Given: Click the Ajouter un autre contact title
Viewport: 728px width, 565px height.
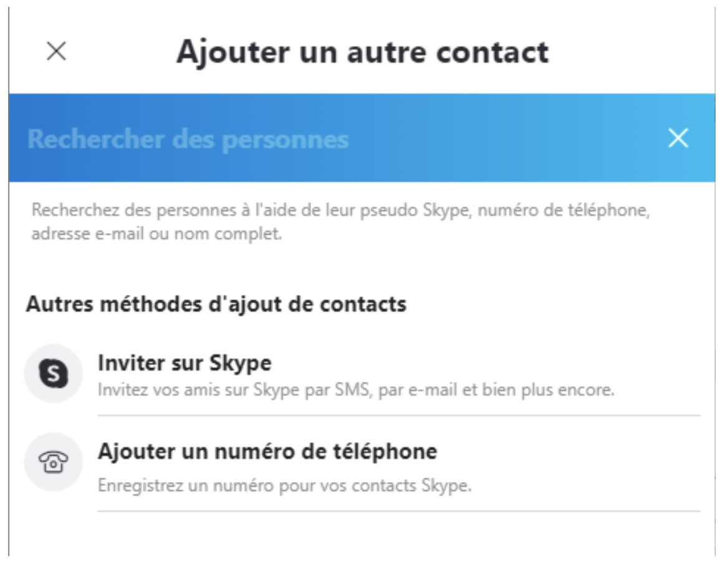Looking at the screenshot, I should [363, 52].
